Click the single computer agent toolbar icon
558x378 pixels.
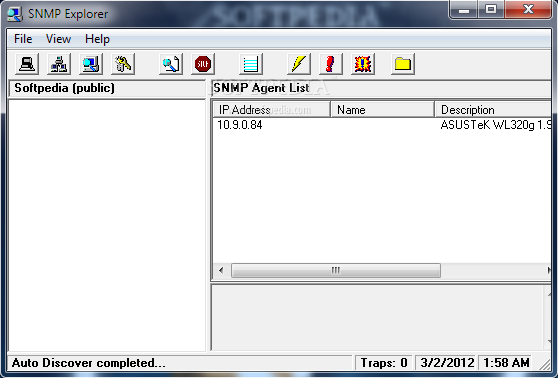tap(27, 64)
